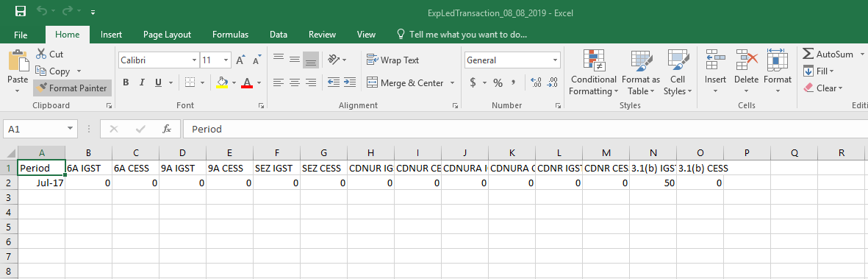This screenshot has height=279, width=868.
Task: Open Cell Styles gallery
Action: (x=678, y=73)
